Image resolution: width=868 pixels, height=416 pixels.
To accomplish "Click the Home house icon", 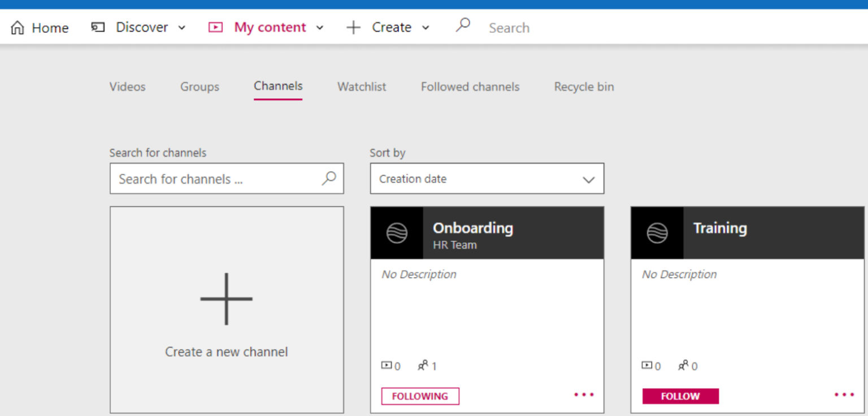I will [x=18, y=28].
